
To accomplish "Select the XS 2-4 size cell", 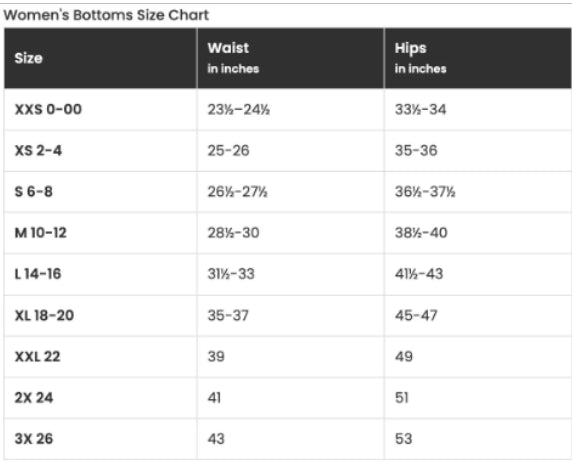I will pos(100,151).
